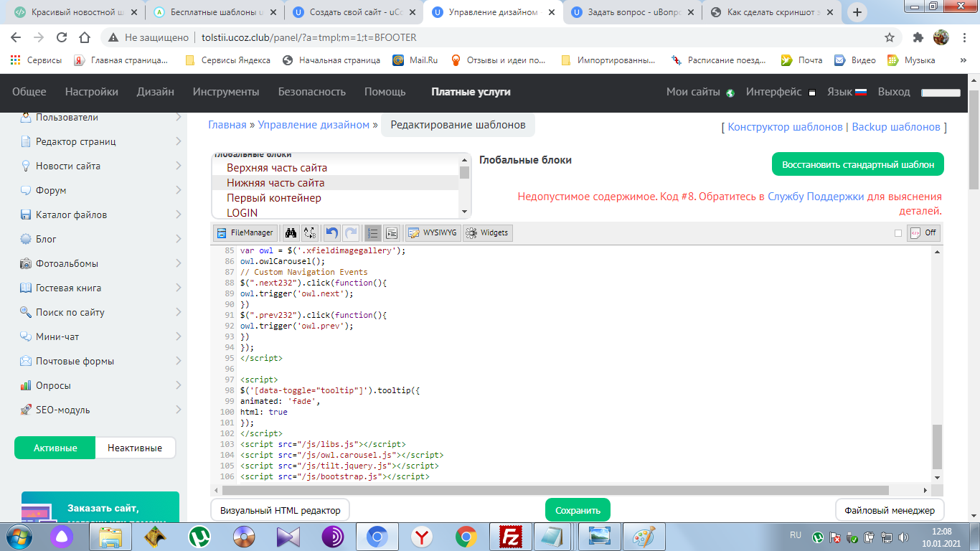Click Выход to log out
The width and height of the screenshot is (980, 551).
(x=894, y=92)
